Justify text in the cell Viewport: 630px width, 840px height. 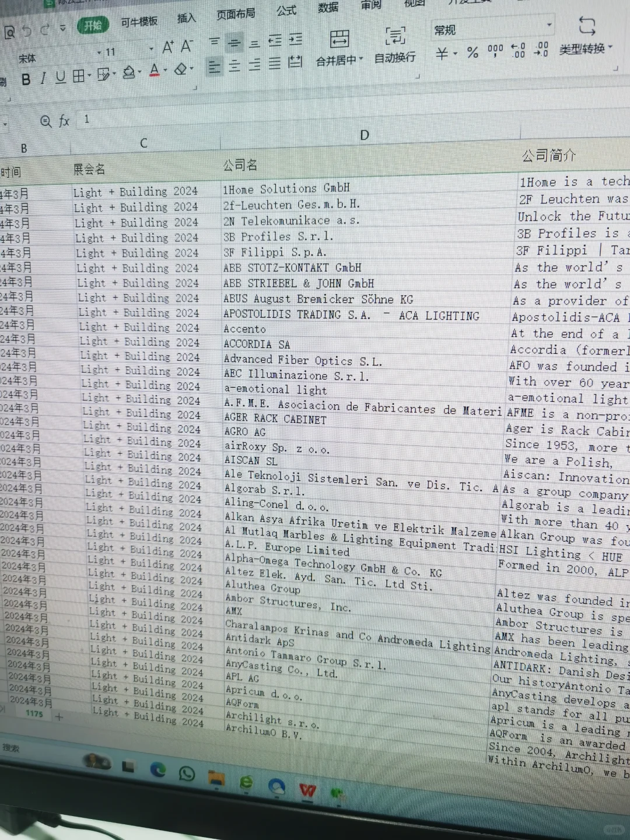(x=275, y=64)
